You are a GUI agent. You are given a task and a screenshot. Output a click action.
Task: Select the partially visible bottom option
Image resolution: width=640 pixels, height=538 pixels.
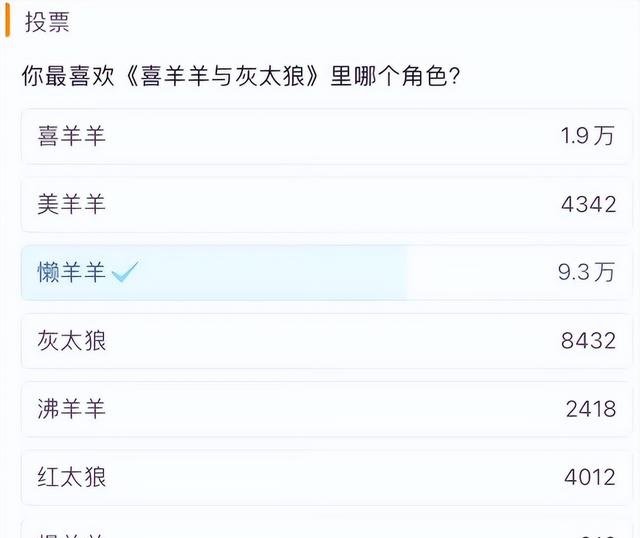(x=72, y=533)
